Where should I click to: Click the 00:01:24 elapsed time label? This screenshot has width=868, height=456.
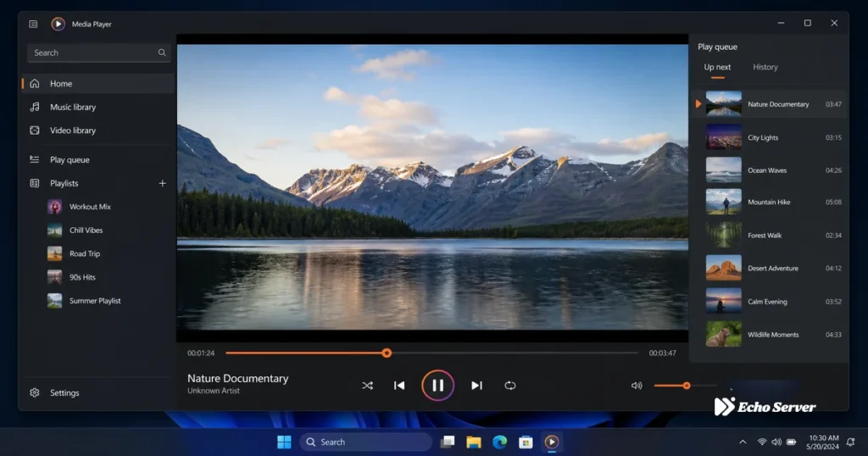(x=201, y=353)
